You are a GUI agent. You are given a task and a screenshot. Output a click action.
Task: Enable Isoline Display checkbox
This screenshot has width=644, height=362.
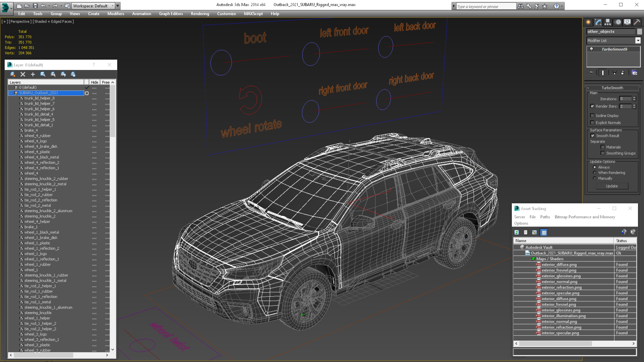tap(592, 116)
